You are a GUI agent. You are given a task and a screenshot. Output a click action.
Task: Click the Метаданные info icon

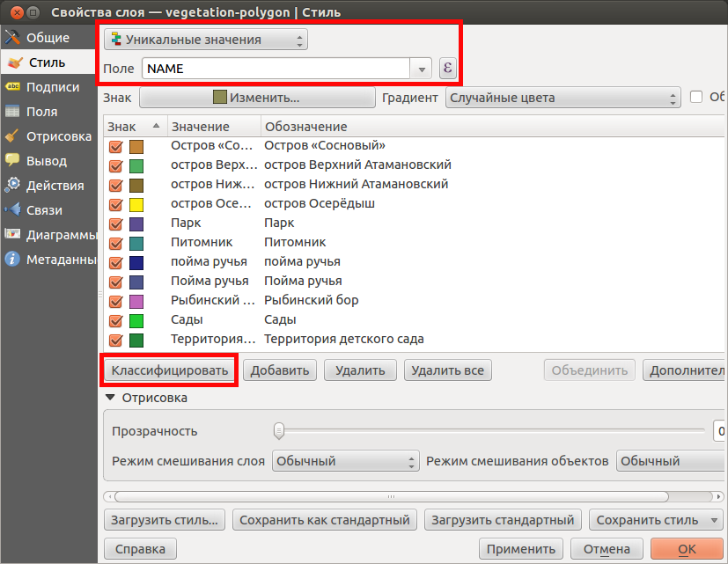tap(12, 259)
